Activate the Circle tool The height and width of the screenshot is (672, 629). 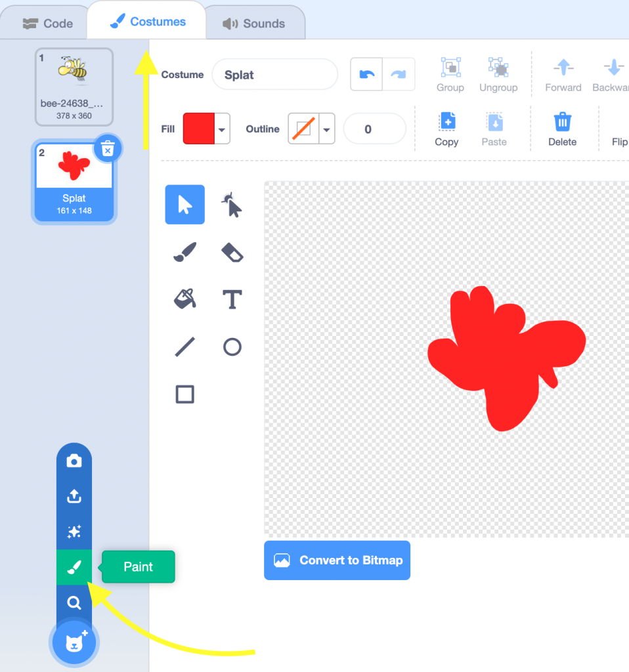(232, 346)
